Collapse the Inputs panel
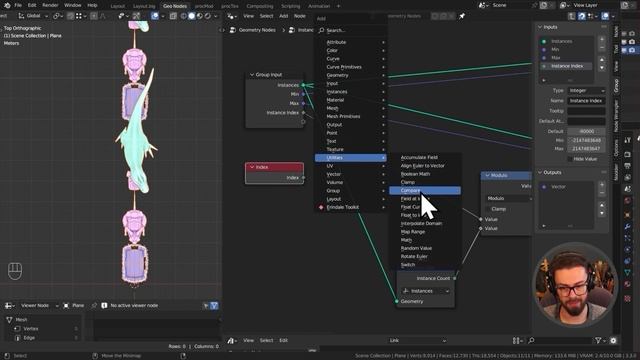This screenshot has height=360, width=640. [x=540, y=27]
